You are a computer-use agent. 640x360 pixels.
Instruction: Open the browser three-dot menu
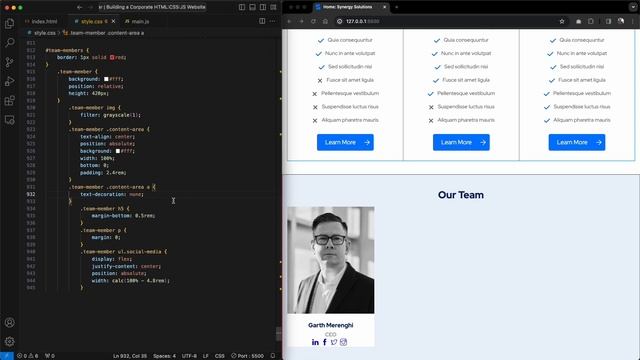pyautogui.click(x=633, y=21)
